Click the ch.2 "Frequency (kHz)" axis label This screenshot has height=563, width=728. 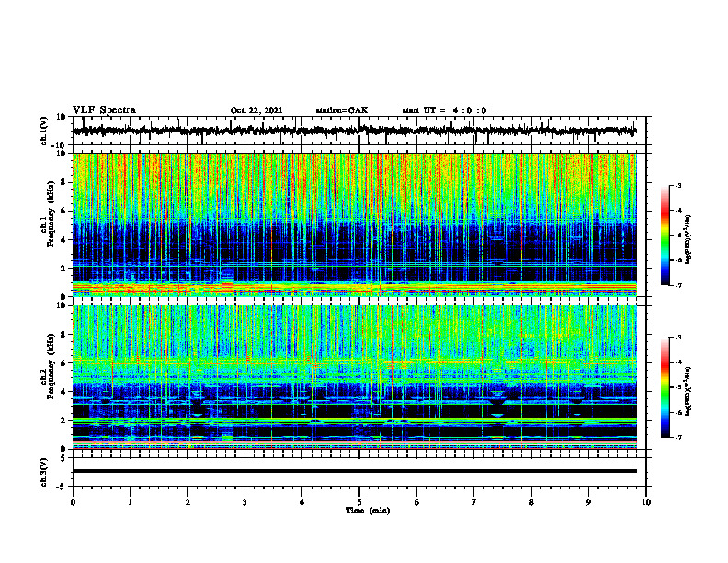pyautogui.click(x=51, y=366)
